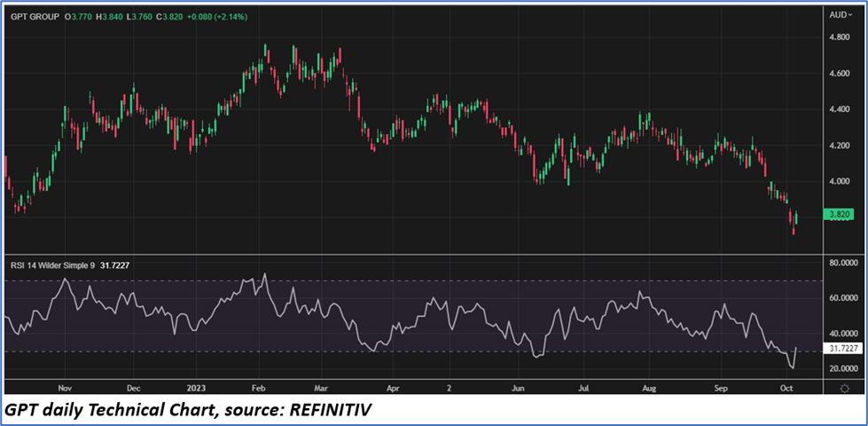
Task: Click the 4.600 price axis label
Action: pyautogui.click(x=840, y=74)
